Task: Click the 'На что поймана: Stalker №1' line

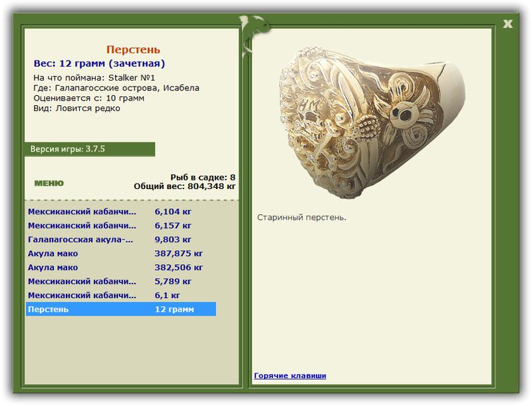Action: tap(94, 78)
